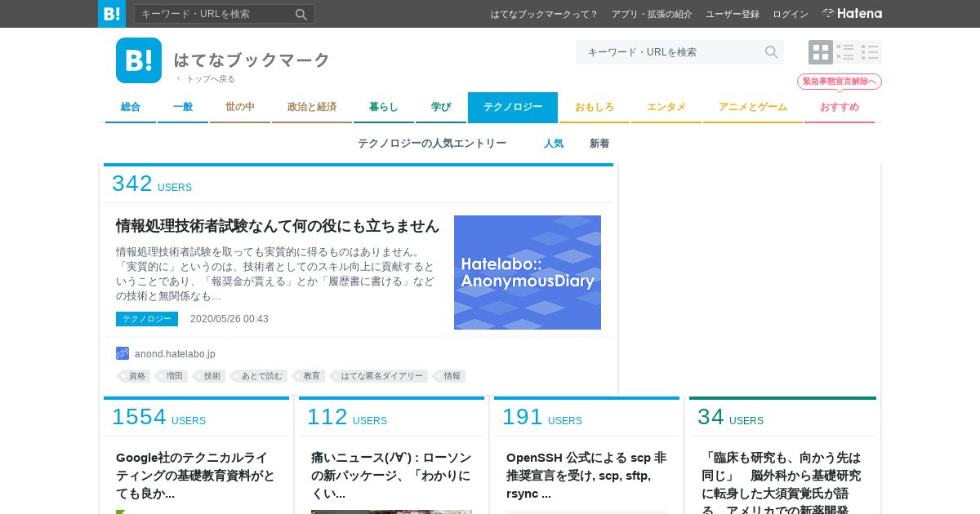The width and height of the screenshot is (980, 514).
Task: Select the 世の中 category tab
Action: coord(240,107)
